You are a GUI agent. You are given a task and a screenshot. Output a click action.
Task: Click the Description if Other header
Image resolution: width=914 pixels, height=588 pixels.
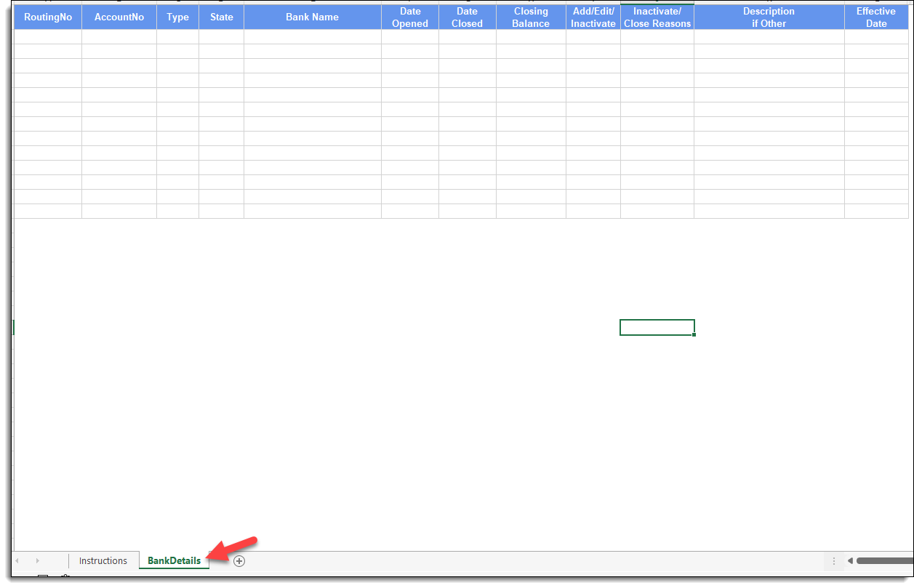[x=769, y=17]
